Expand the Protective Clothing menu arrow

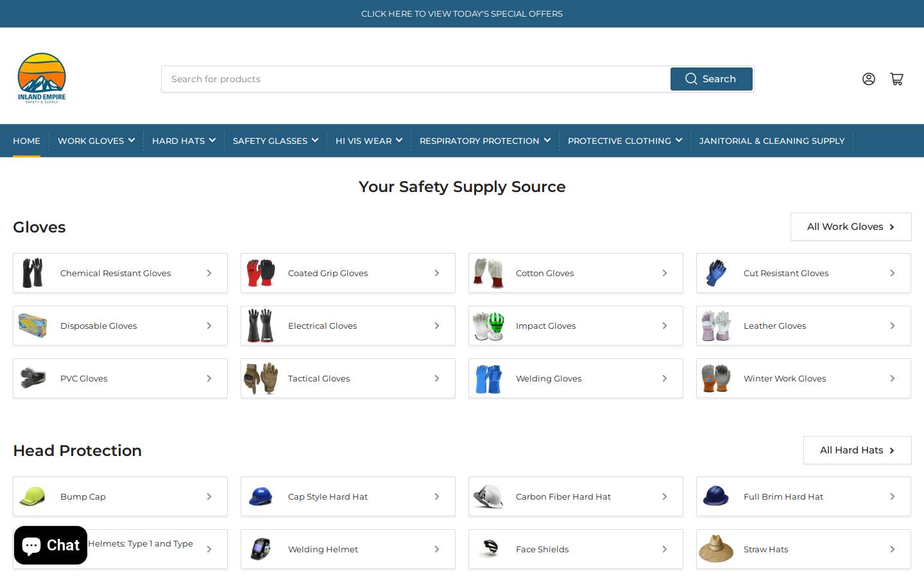pos(679,140)
